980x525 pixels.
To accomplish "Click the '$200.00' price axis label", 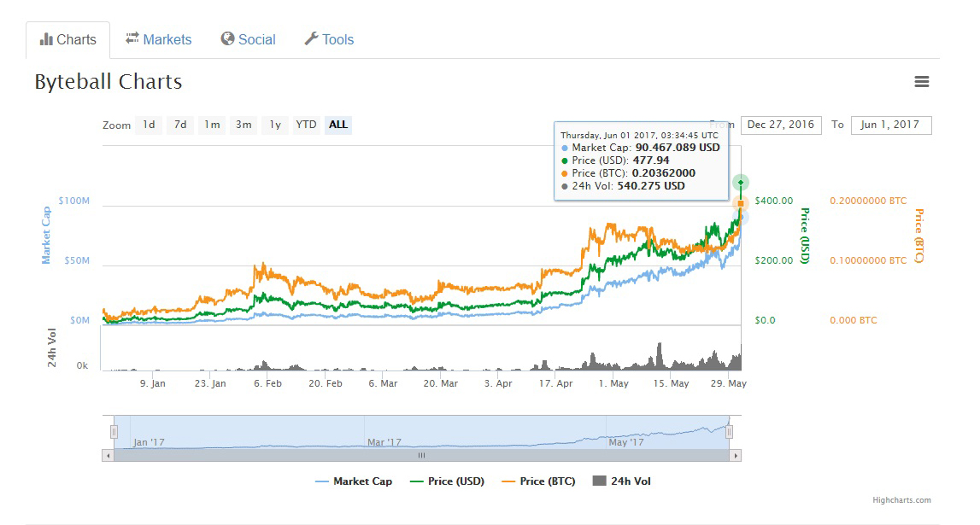I will (x=774, y=261).
